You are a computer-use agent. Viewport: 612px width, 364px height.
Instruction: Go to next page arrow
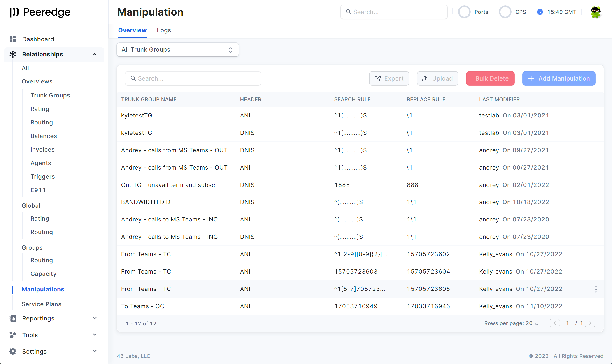(x=590, y=323)
